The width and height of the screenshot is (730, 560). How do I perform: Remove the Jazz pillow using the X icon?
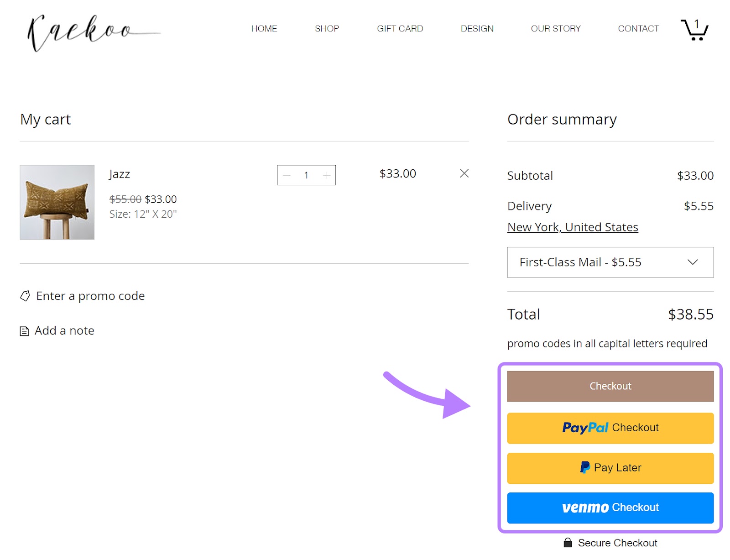coord(464,173)
